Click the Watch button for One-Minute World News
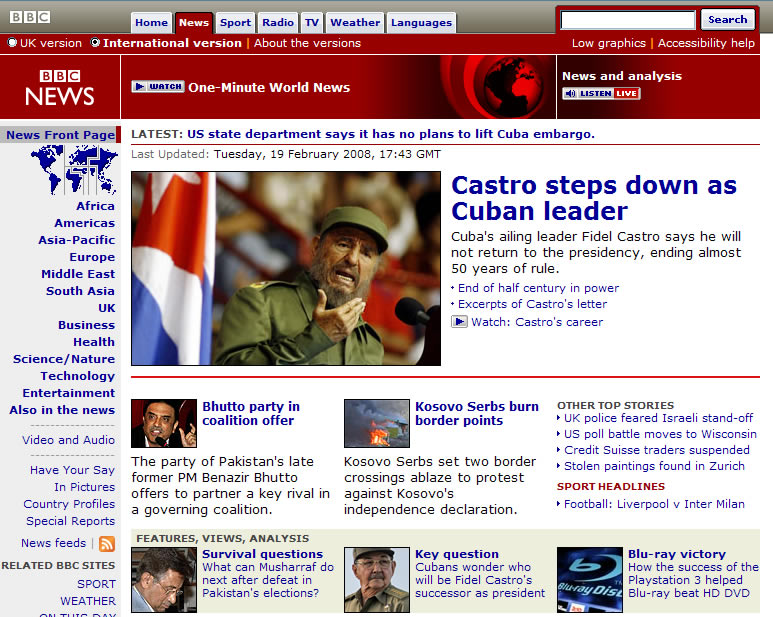Image resolution: width=773 pixels, height=617 pixels. [158, 86]
